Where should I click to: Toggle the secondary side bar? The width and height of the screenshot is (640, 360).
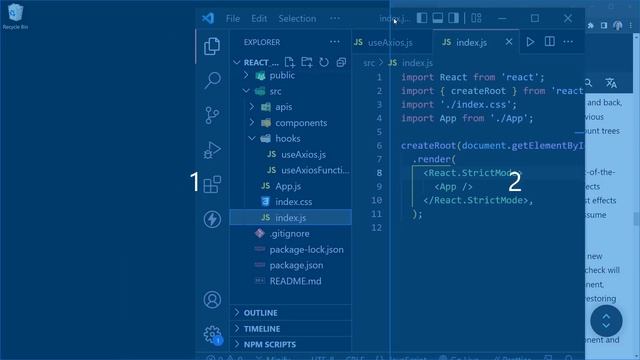point(453,18)
